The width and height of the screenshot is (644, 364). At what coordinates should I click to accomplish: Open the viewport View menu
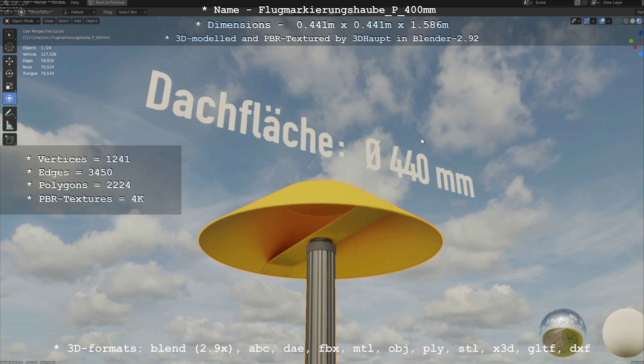pos(49,21)
